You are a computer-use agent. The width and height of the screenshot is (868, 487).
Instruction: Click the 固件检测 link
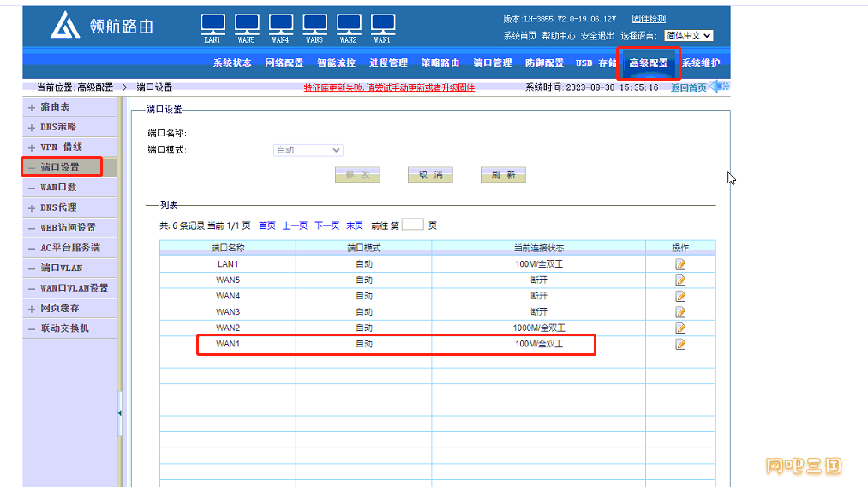tap(649, 19)
